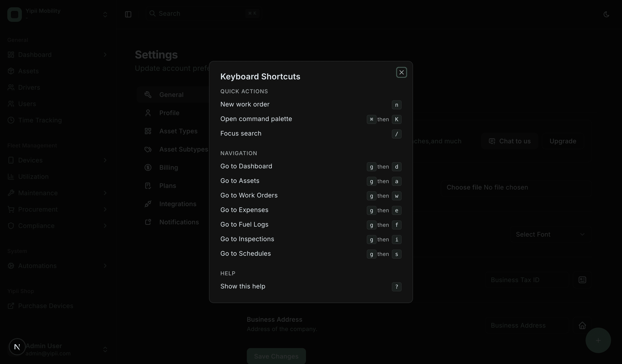This screenshot has height=364, width=622.
Task: Click the 'Keyboard Shortcuts' dialog title
Action: click(x=260, y=76)
